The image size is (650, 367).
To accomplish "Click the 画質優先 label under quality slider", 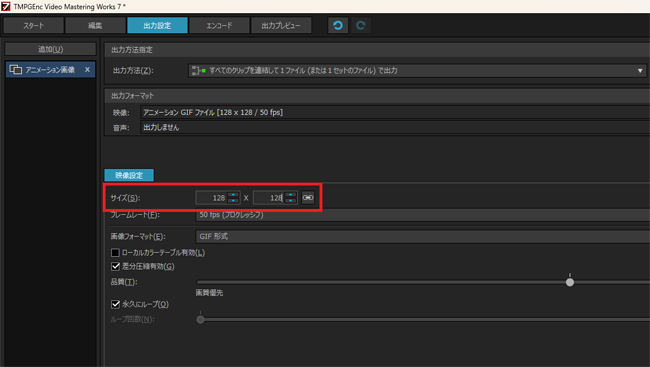I will (x=209, y=293).
